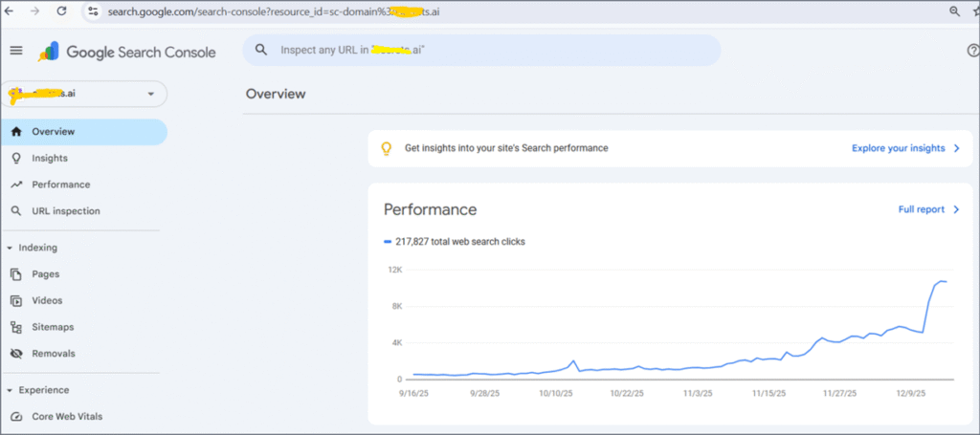Go to Insights in sidebar

pos(50,158)
